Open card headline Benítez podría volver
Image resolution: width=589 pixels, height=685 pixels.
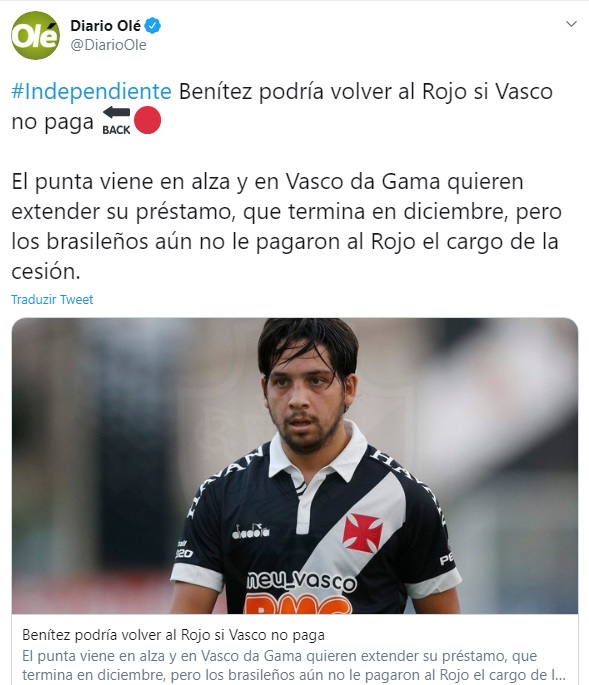(x=173, y=635)
